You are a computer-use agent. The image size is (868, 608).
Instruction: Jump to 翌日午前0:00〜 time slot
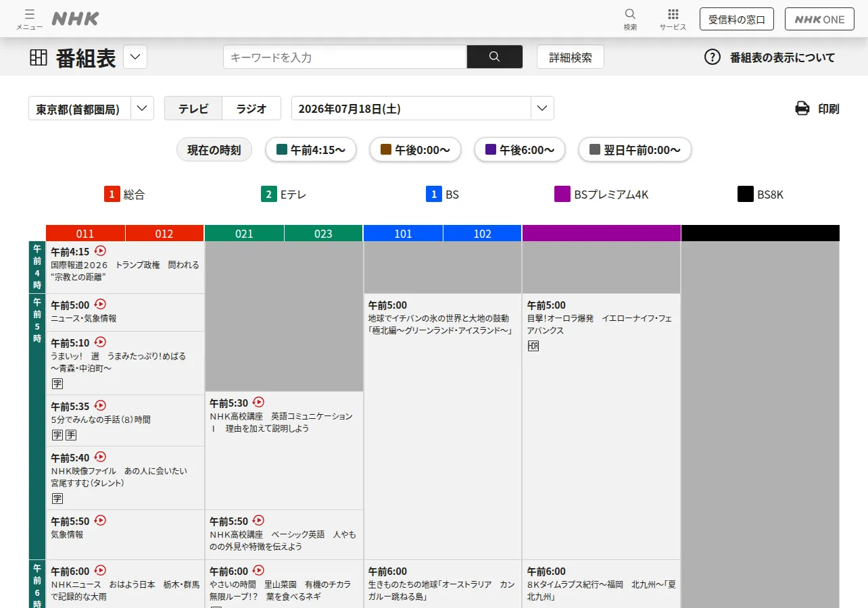click(x=635, y=150)
